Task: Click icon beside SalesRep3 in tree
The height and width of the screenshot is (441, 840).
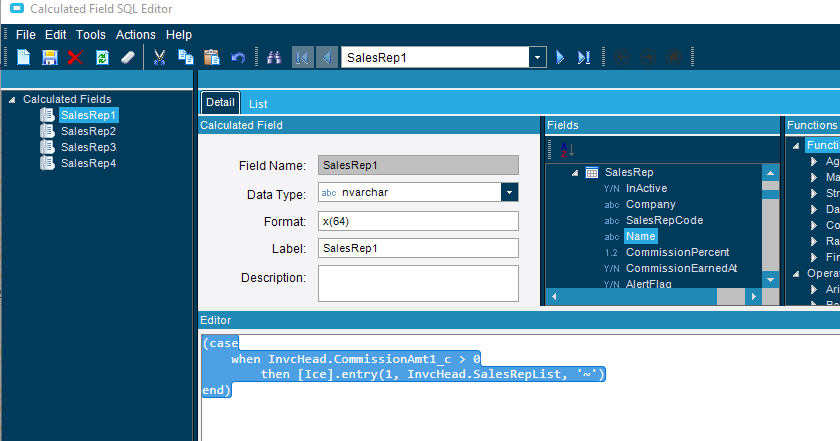Action: [47, 147]
